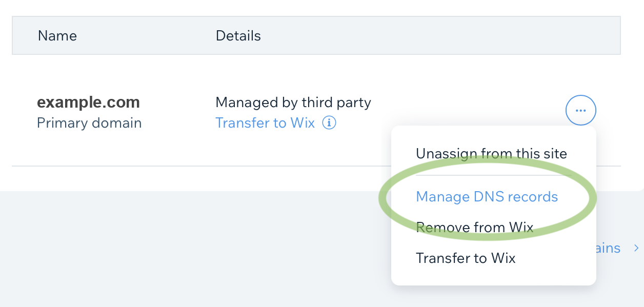Open the ellipsis actions menu for example.com
Viewport: 644px width, 307px height.
[580, 110]
